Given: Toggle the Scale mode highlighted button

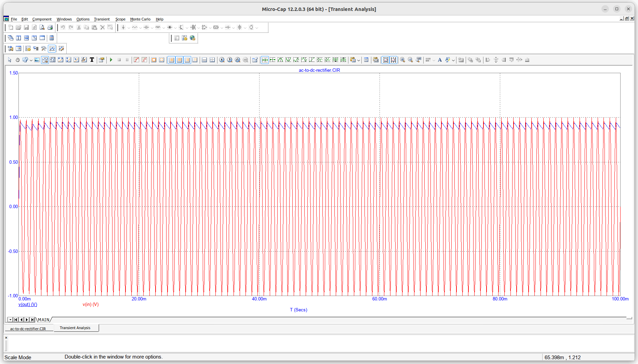Looking at the screenshot, I should 45,60.
